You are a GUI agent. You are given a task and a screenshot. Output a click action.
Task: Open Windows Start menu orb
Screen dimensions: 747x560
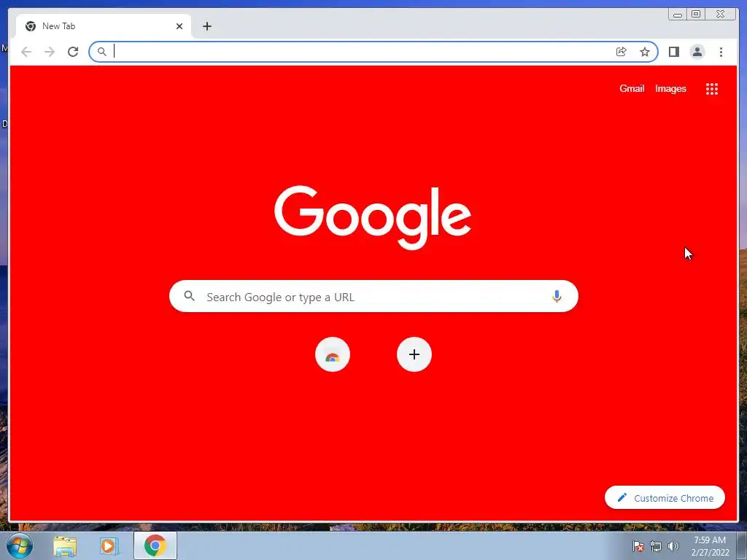click(x=20, y=545)
